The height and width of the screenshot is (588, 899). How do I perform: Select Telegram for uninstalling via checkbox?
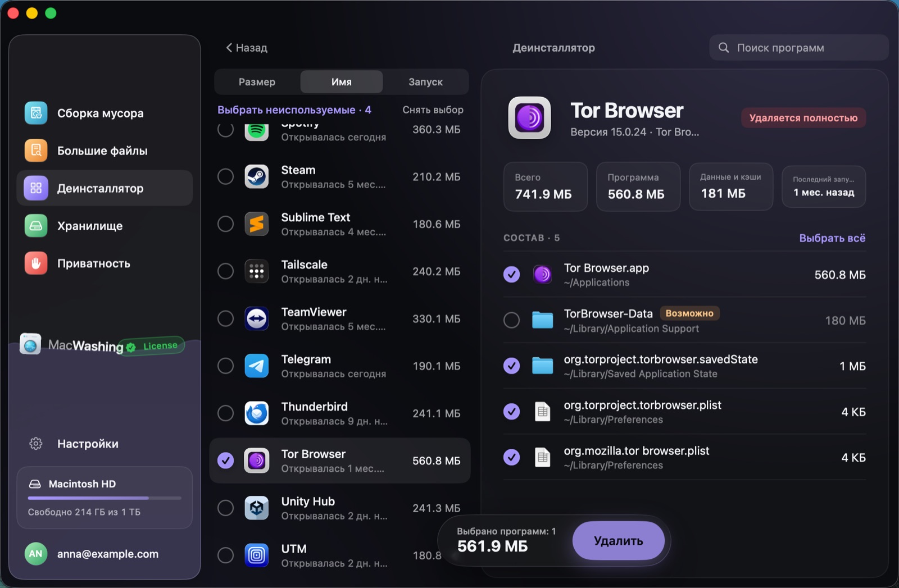tap(226, 366)
